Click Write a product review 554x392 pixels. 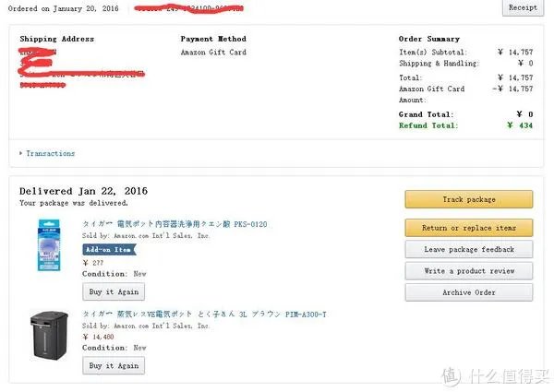pos(468,271)
